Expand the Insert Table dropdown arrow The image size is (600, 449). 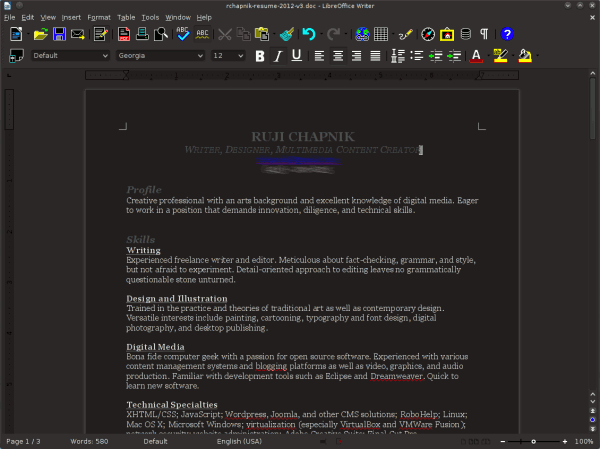[393, 34]
